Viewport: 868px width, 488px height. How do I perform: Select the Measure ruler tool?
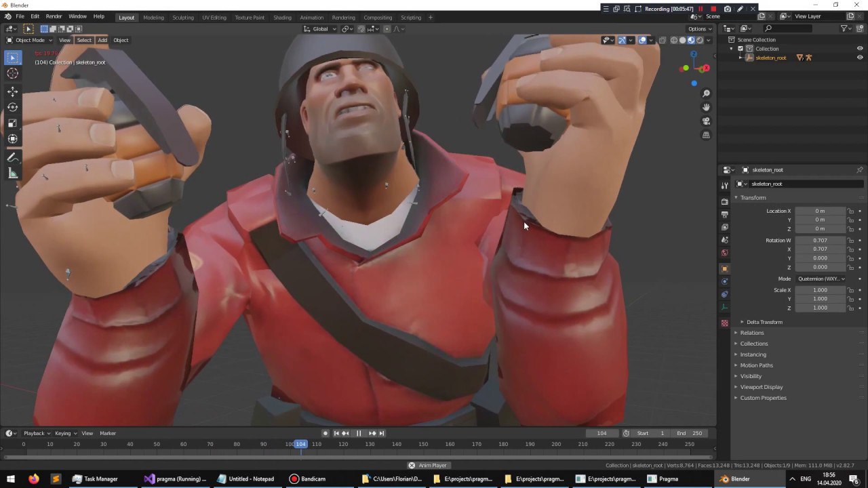pyautogui.click(x=13, y=174)
